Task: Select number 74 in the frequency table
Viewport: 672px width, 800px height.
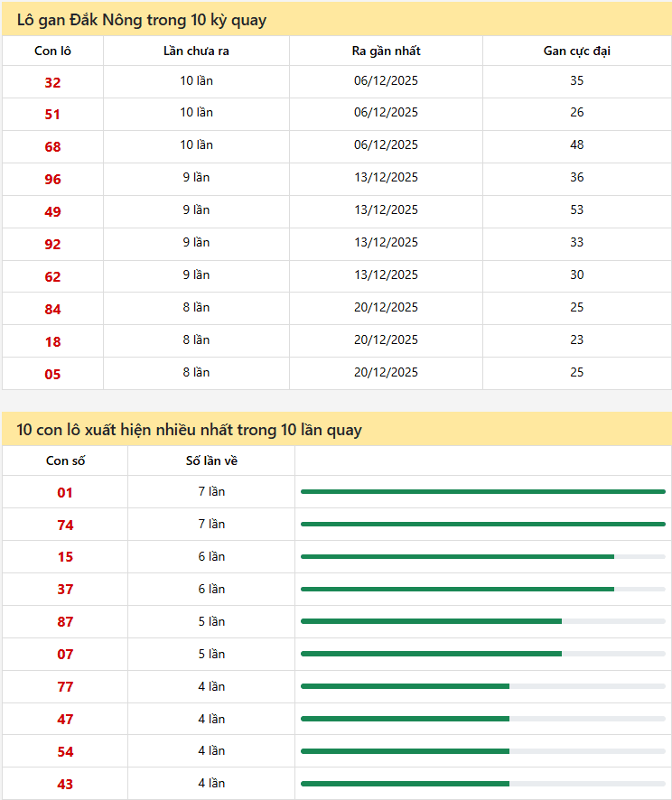Action: coord(65,526)
